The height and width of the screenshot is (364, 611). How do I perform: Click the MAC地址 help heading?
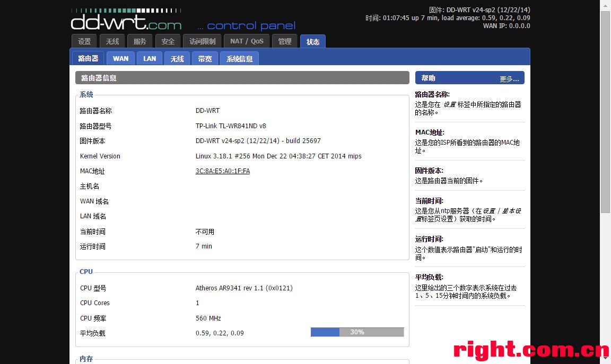[430, 132]
